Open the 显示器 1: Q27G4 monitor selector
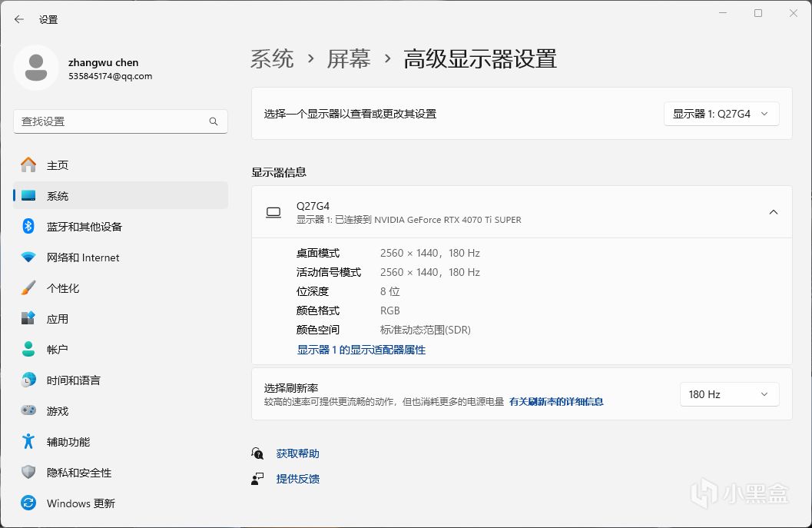This screenshot has width=812, height=528. (721, 113)
